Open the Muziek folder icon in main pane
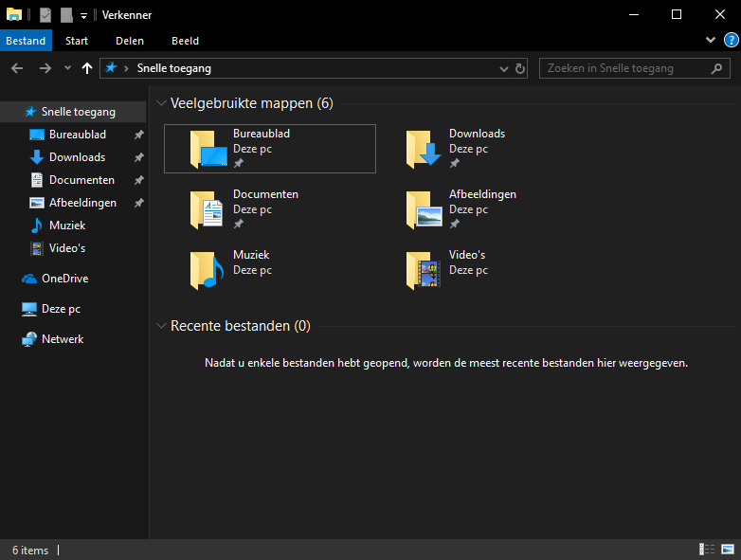Image resolution: width=741 pixels, height=560 pixels. pyautogui.click(x=206, y=270)
